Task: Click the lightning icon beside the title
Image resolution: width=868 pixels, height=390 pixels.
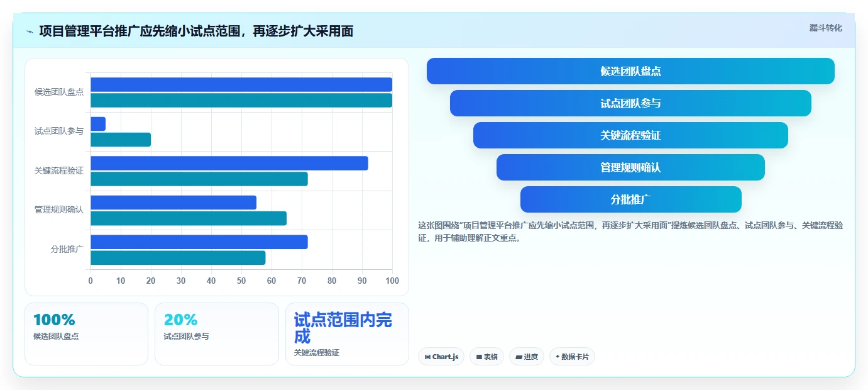Action: [30, 31]
